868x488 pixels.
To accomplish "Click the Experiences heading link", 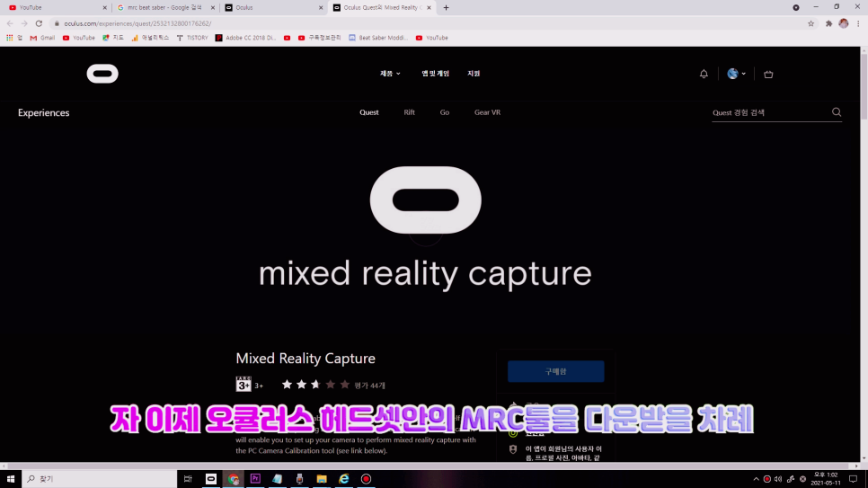I will coord(44,112).
